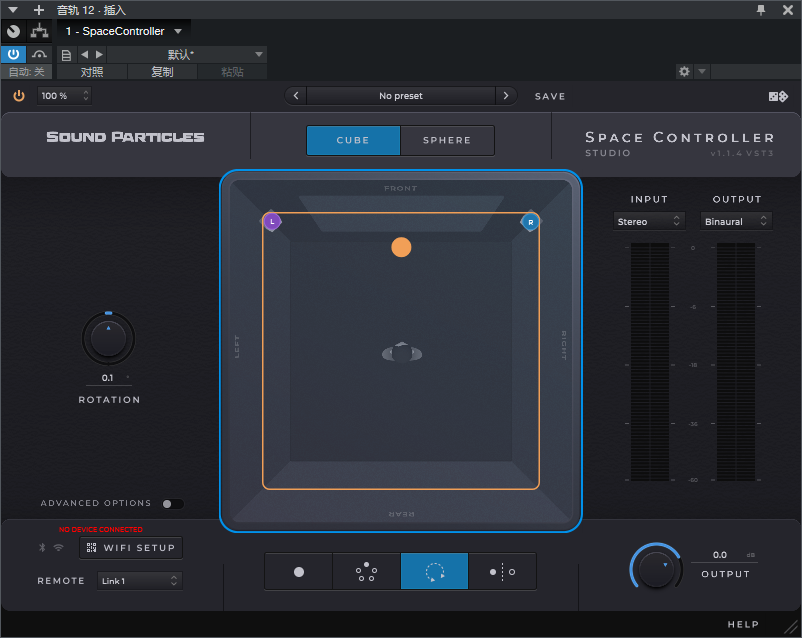Toggle the blue host bypass power button
Viewport: 802px width, 638px height.
(x=13, y=54)
